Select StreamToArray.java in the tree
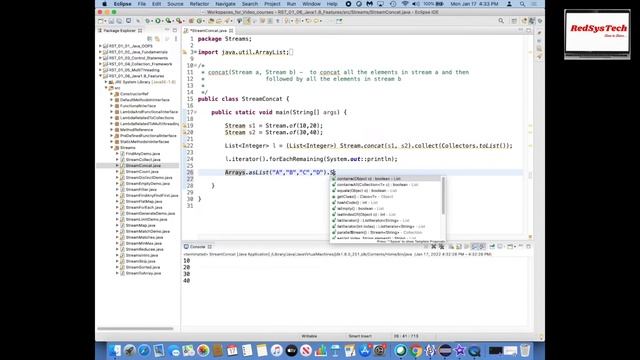Screen dimensions: 640x360 tap(143, 273)
